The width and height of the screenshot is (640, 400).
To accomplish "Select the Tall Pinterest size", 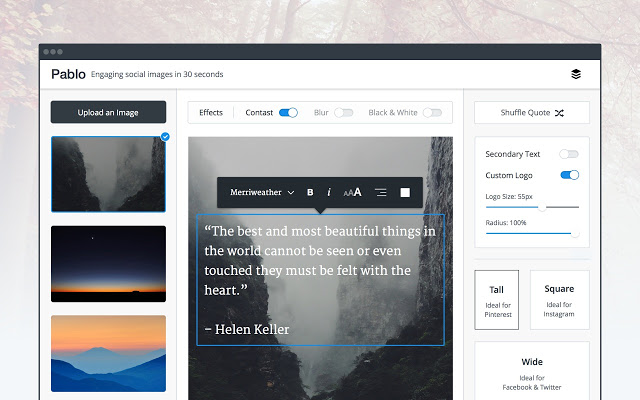I will tap(498, 300).
